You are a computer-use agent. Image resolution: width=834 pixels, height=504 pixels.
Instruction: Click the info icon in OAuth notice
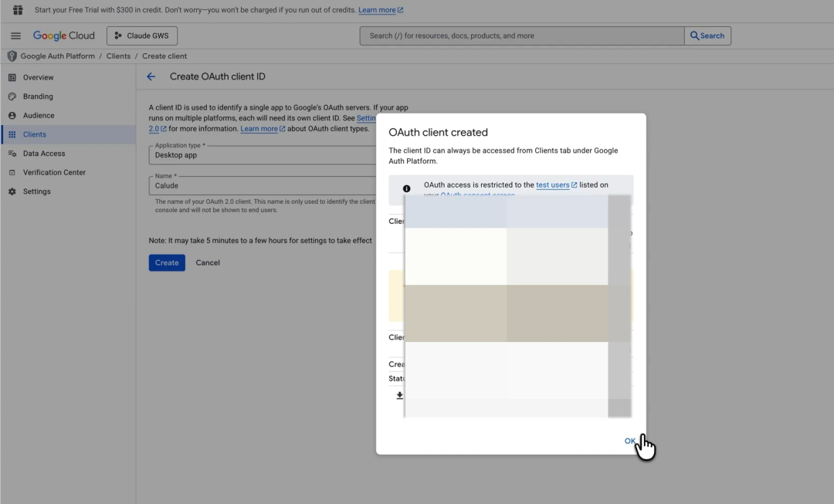click(406, 189)
